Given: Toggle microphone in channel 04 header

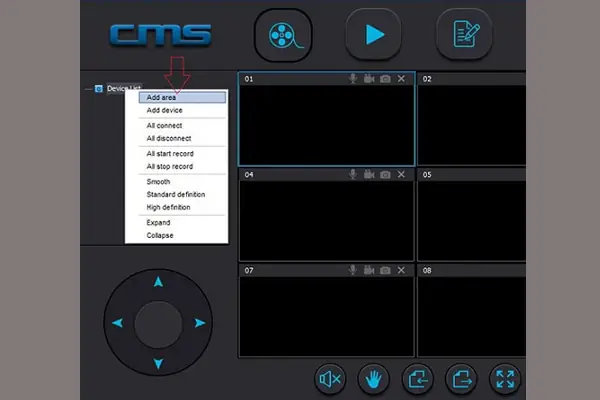Looking at the screenshot, I should click(x=353, y=175).
